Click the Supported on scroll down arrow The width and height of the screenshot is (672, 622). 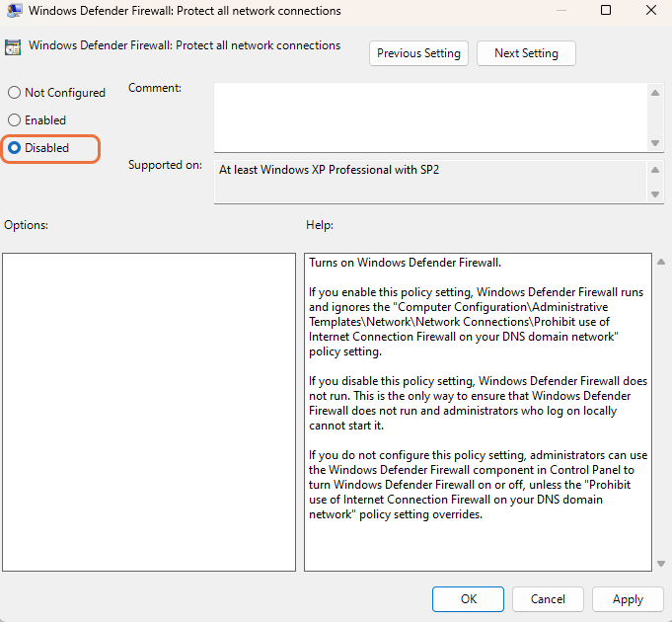click(x=655, y=195)
